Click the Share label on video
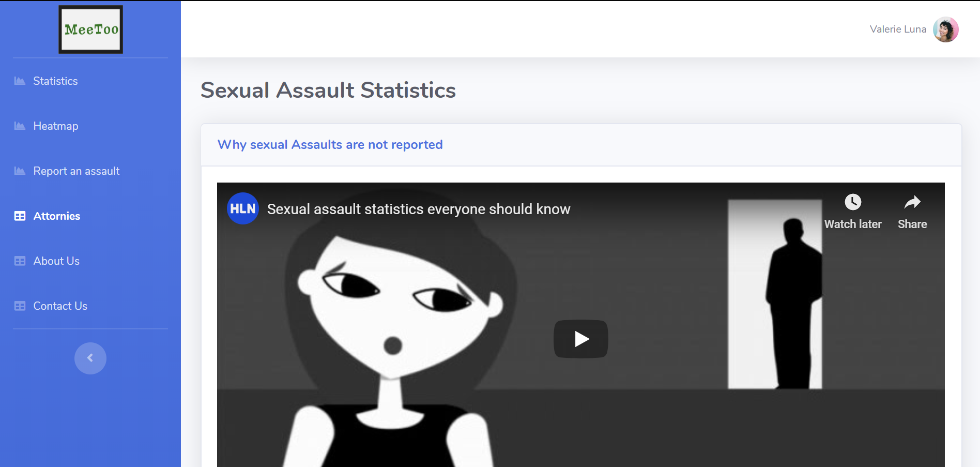 912,224
